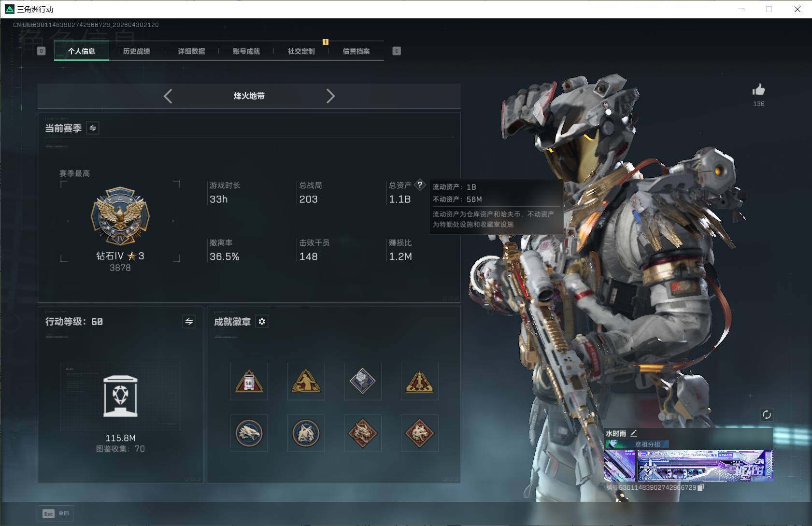Image resolution: width=812 pixels, height=526 pixels.
Task: Open the collection showcase card showing 115.8M
Action: pos(120,397)
